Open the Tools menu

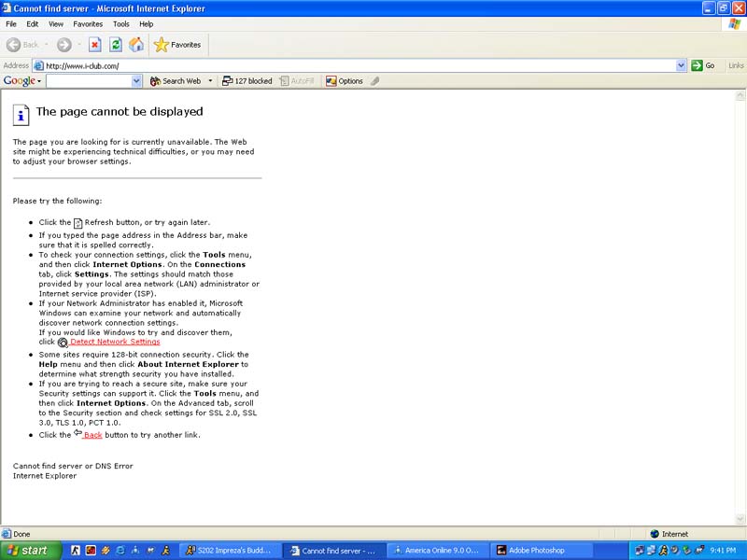(121, 23)
